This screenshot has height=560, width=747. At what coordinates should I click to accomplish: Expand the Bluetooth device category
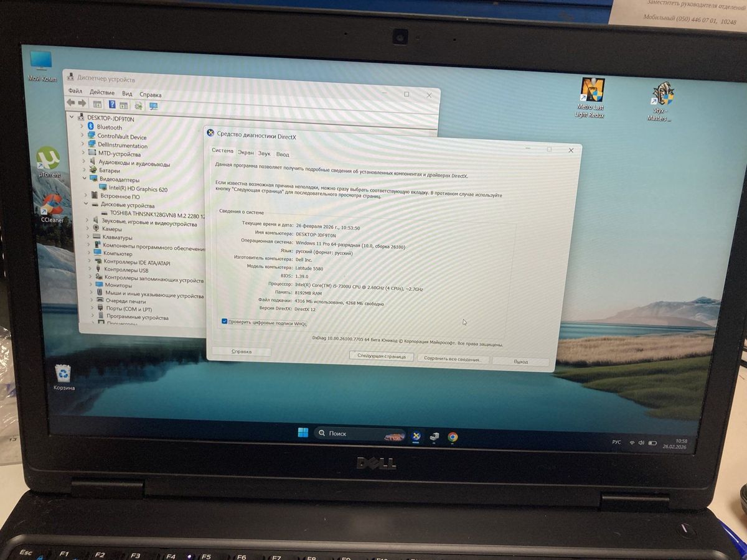(82, 127)
